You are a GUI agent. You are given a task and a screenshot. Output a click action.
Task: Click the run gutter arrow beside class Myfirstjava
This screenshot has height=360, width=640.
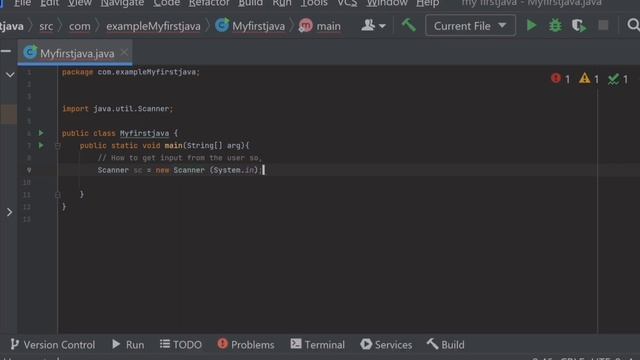[41, 133]
